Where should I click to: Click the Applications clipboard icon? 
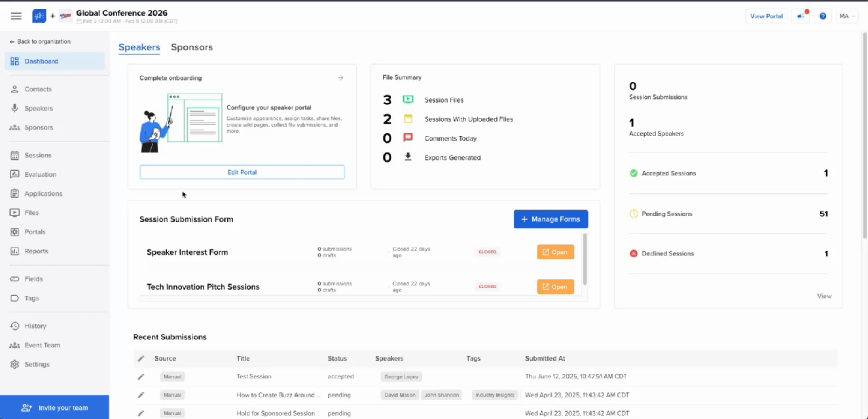point(14,193)
